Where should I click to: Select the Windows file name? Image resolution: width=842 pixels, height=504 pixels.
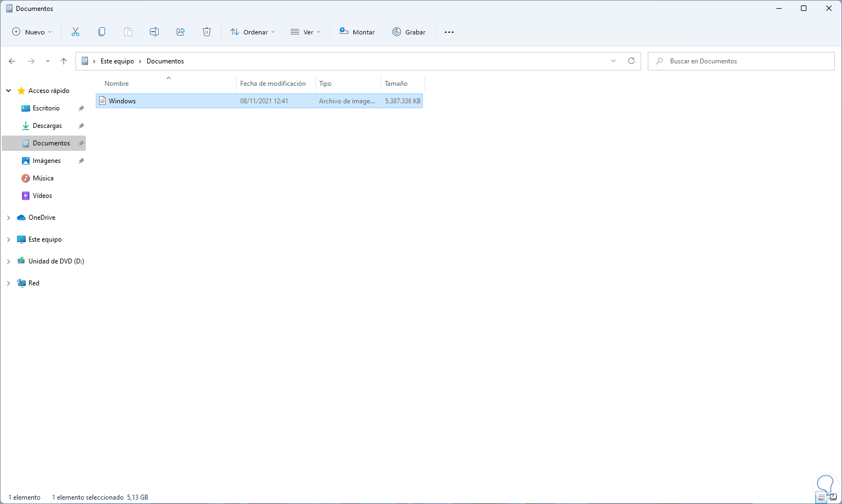(122, 101)
